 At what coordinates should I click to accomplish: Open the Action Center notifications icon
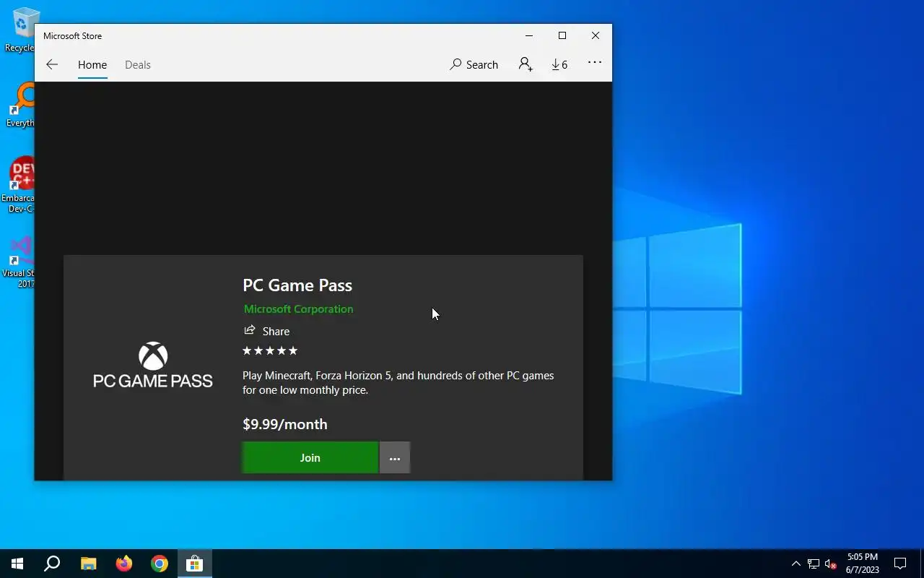pyautogui.click(x=900, y=564)
